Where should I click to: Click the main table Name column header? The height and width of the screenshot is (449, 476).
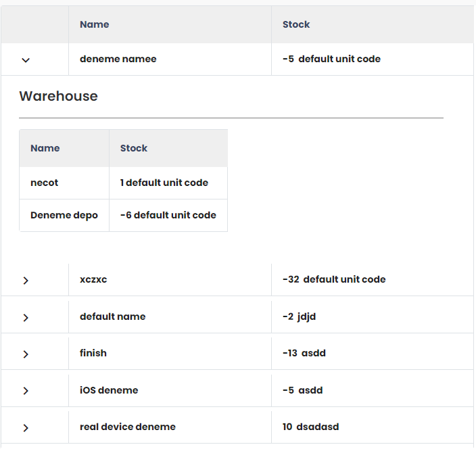pos(94,24)
